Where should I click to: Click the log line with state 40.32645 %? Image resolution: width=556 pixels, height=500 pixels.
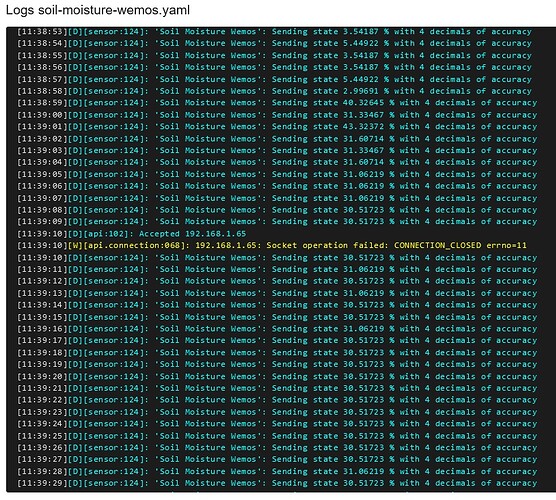[277, 103]
